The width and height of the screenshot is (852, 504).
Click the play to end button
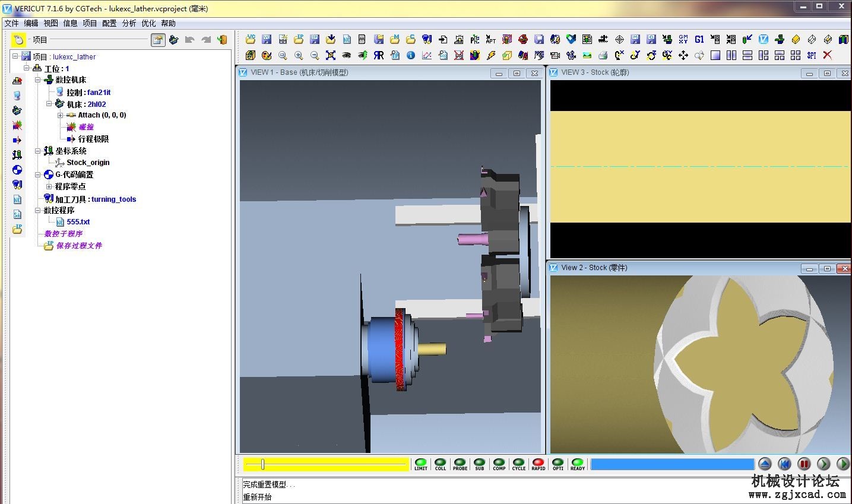pos(843,464)
